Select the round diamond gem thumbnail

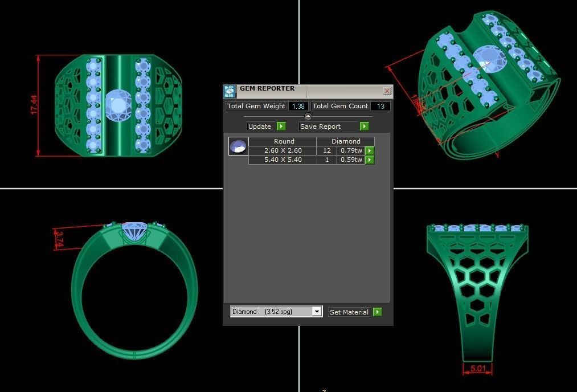click(239, 146)
